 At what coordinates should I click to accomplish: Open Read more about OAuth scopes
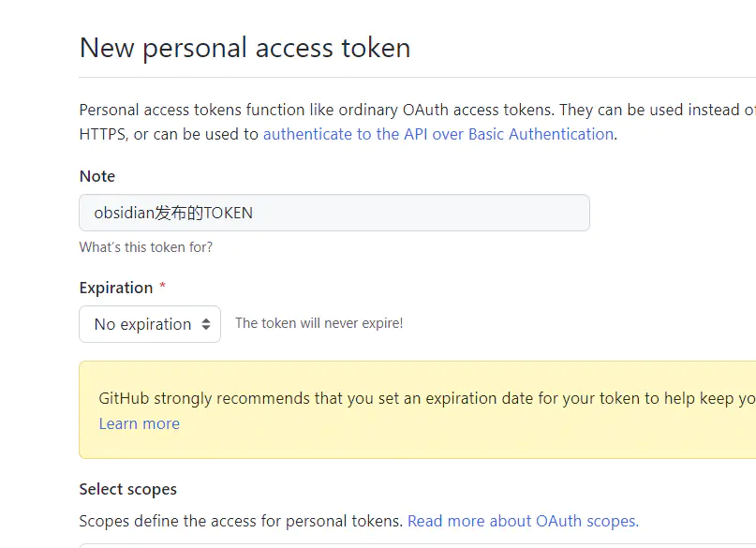tap(523, 521)
